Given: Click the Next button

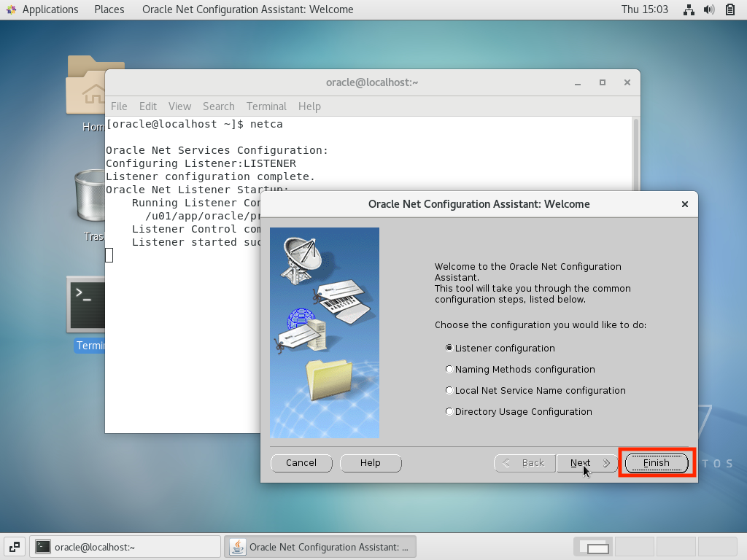Looking at the screenshot, I should [x=587, y=463].
